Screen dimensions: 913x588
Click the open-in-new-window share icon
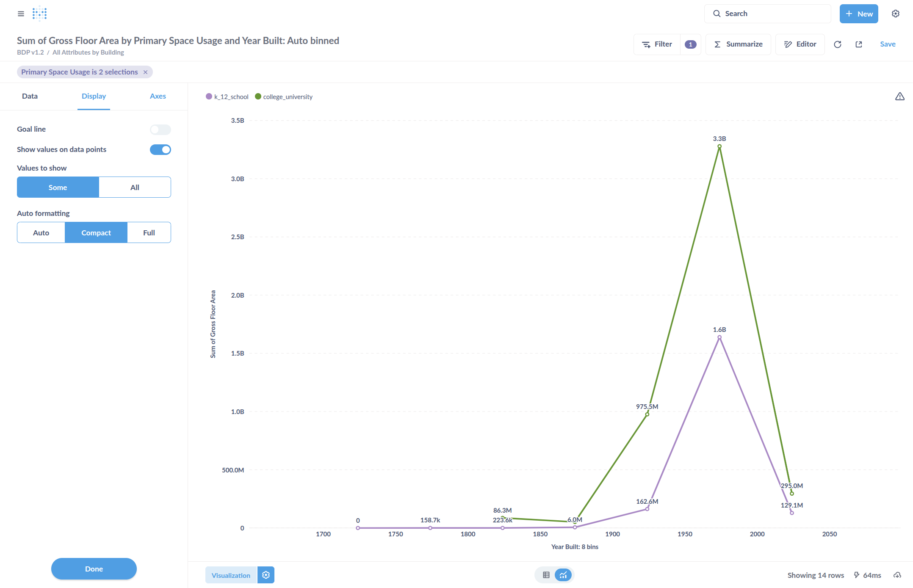click(858, 44)
